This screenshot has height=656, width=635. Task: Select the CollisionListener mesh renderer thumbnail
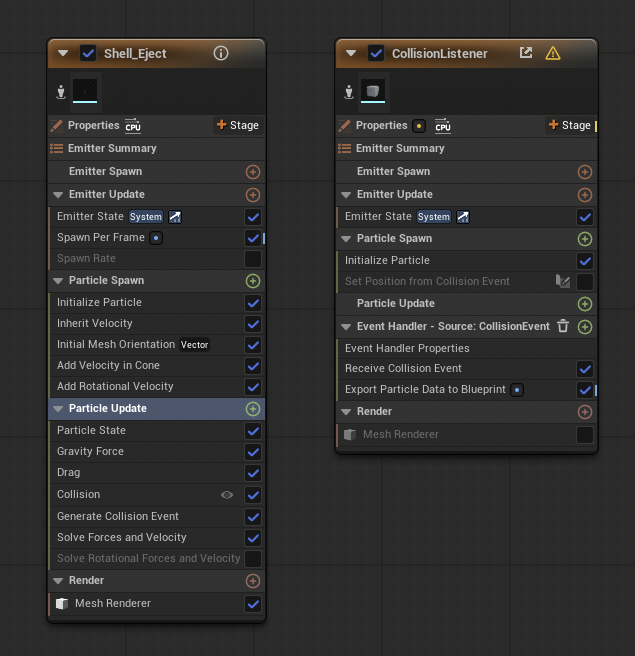click(373, 90)
